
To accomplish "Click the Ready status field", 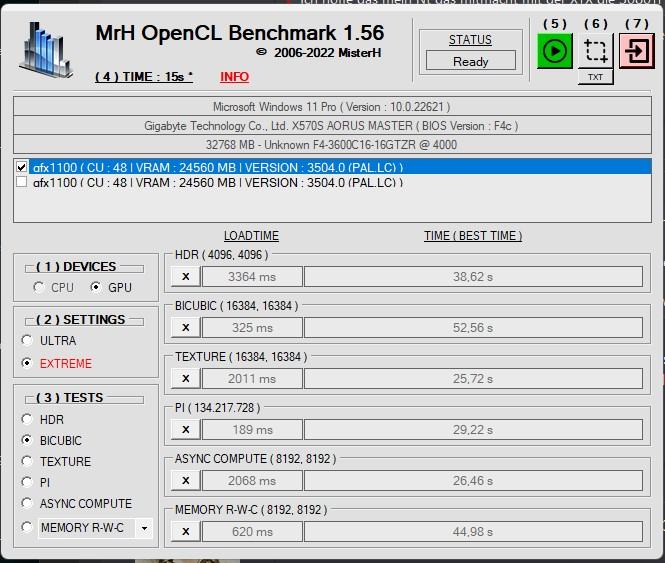I will point(471,61).
